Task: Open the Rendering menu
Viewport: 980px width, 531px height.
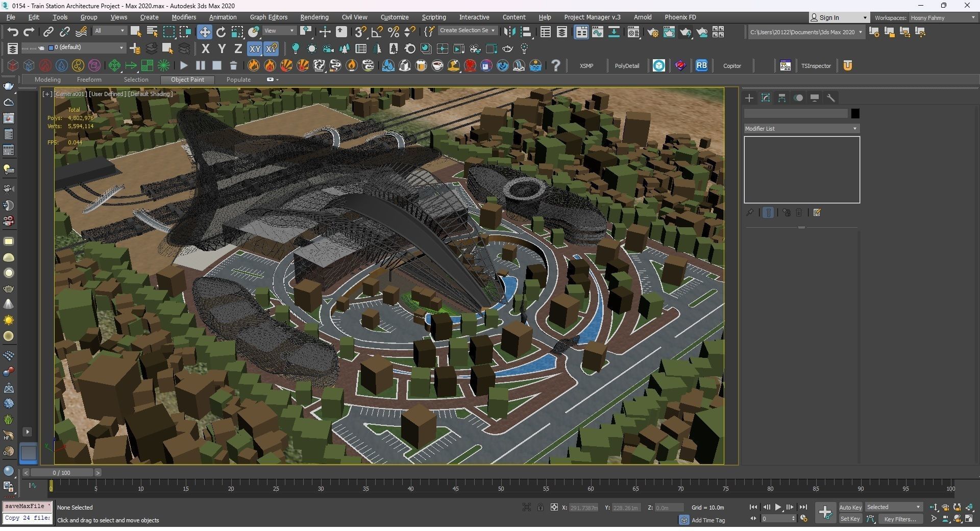Action: point(314,17)
